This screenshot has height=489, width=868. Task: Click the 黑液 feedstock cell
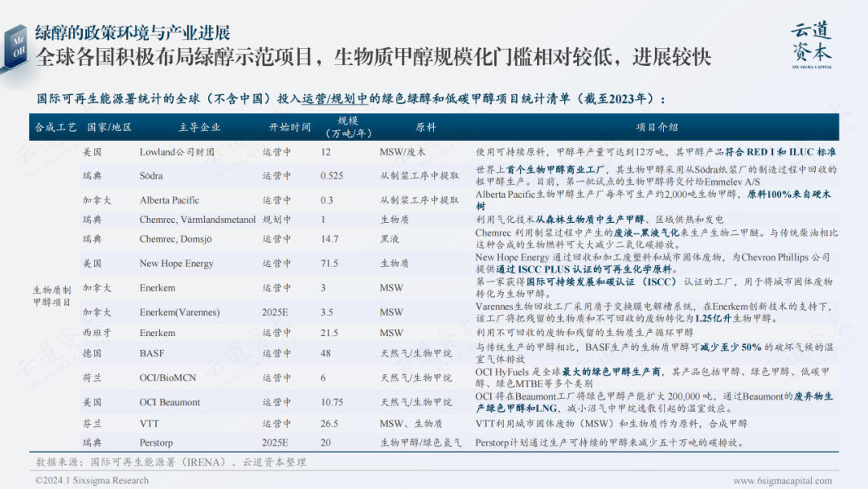(x=389, y=239)
